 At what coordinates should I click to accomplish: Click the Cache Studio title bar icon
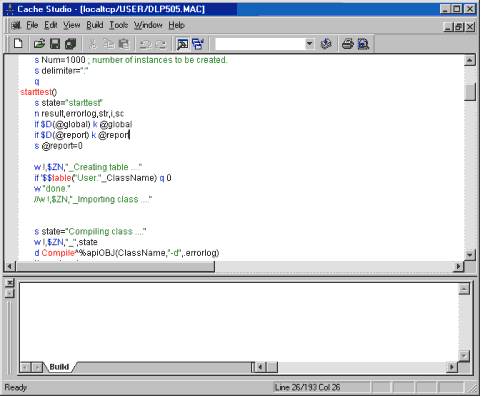pos(10,9)
